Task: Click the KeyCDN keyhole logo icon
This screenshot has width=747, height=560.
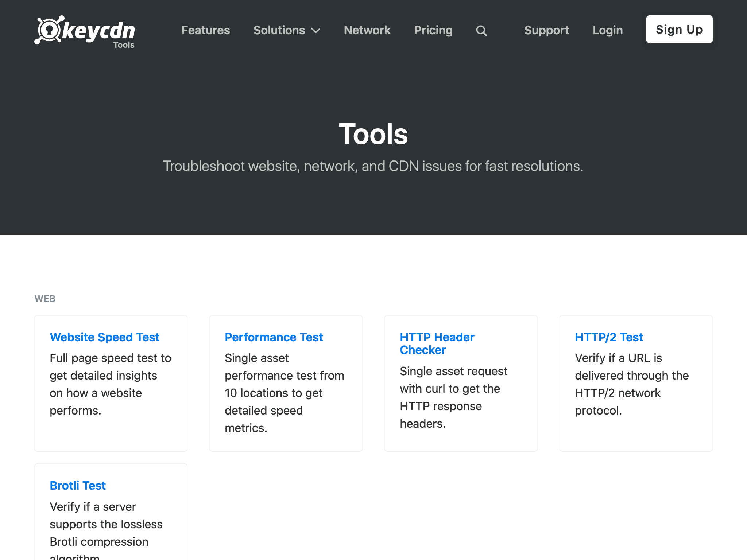Action: [49, 30]
